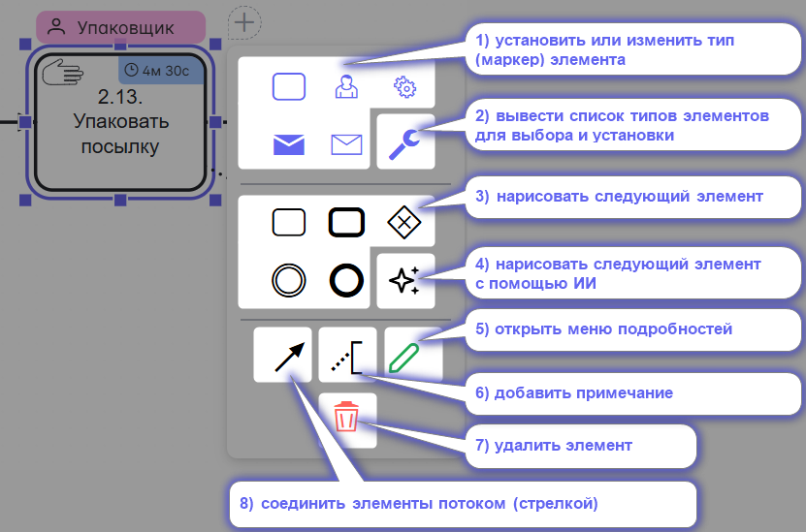
Task: Click the 4м 30с duration badge
Action: (161, 71)
